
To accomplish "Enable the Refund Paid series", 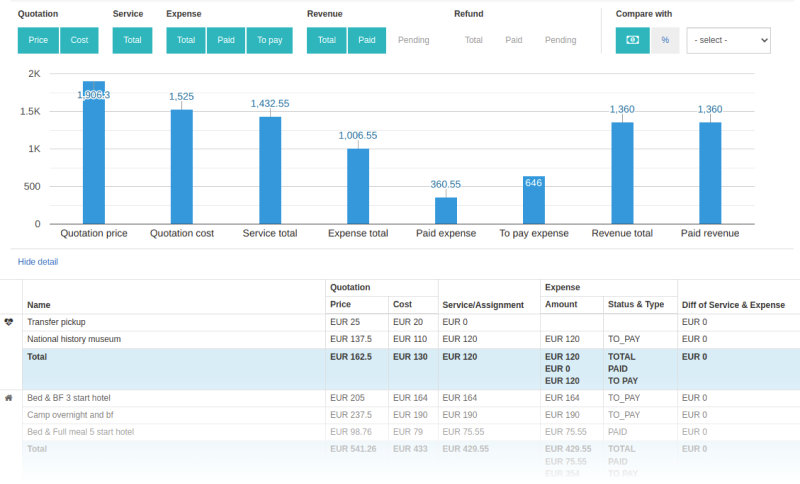I will pyautogui.click(x=514, y=40).
